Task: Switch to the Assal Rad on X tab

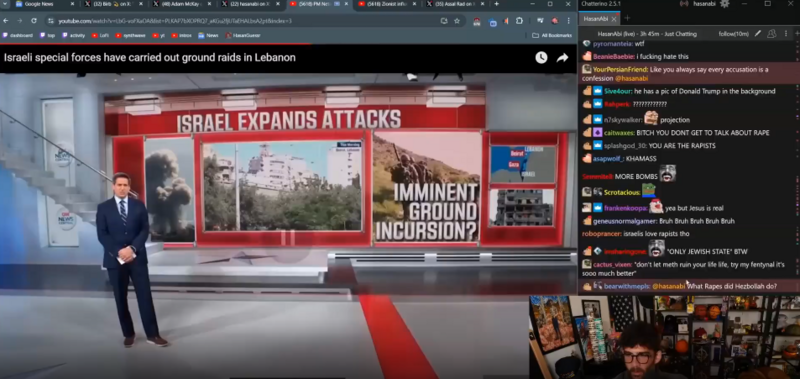Action: pyautogui.click(x=456, y=4)
